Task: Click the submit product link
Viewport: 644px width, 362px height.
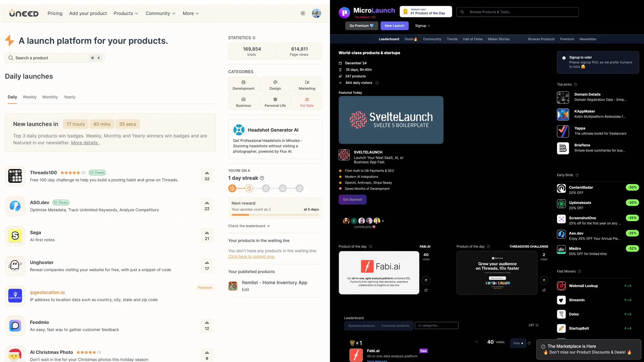Action: tap(252, 257)
